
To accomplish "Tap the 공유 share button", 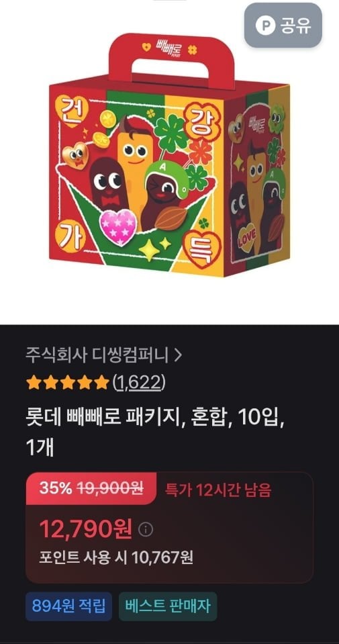I will [283, 26].
